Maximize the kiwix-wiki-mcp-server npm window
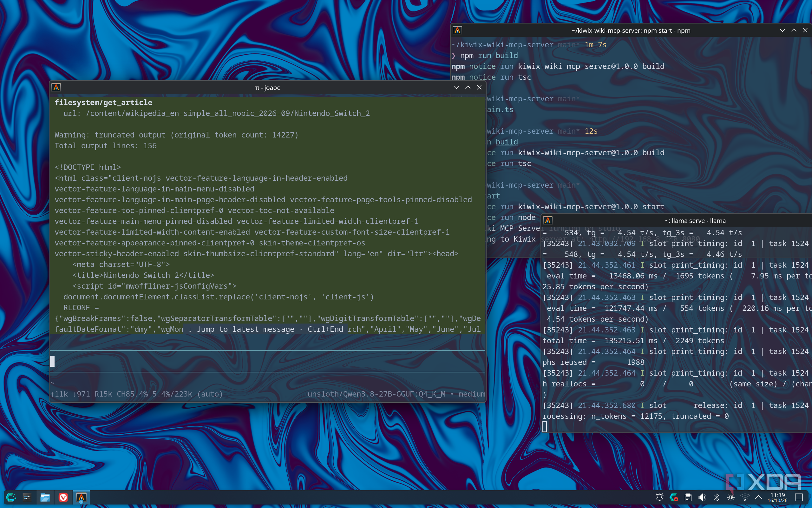The height and width of the screenshot is (508, 812). click(x=794, y=30)
